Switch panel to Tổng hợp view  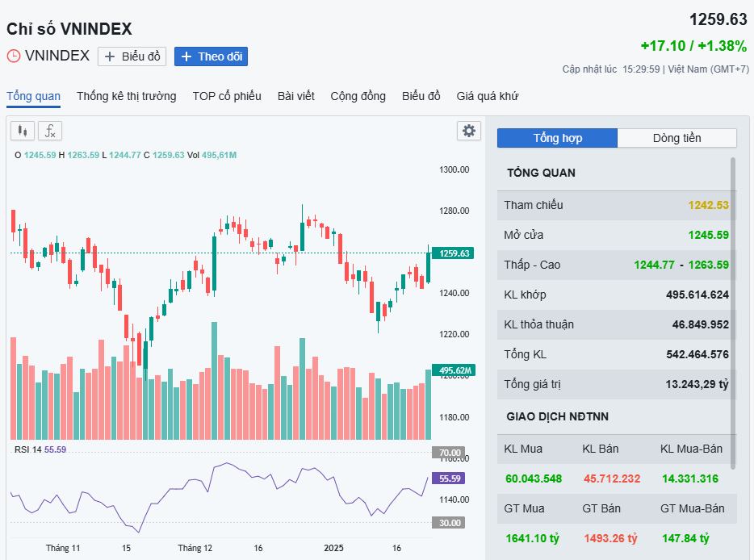(557, 138)
